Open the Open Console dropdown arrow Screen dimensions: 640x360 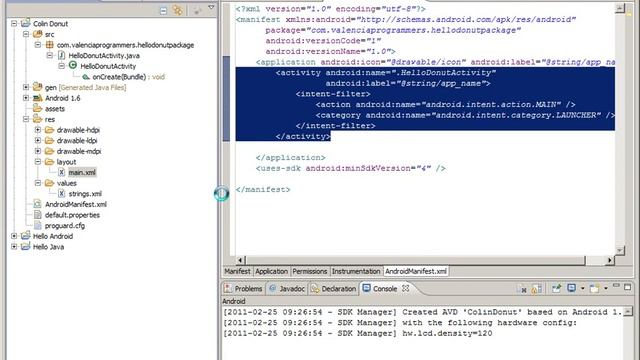click(x=606, y=288)
